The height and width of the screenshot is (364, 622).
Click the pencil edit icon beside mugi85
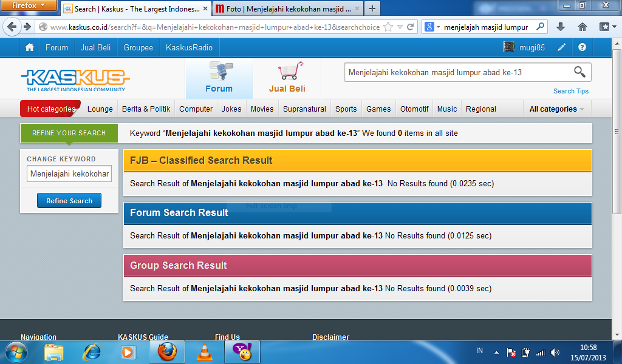click(562, 47)
